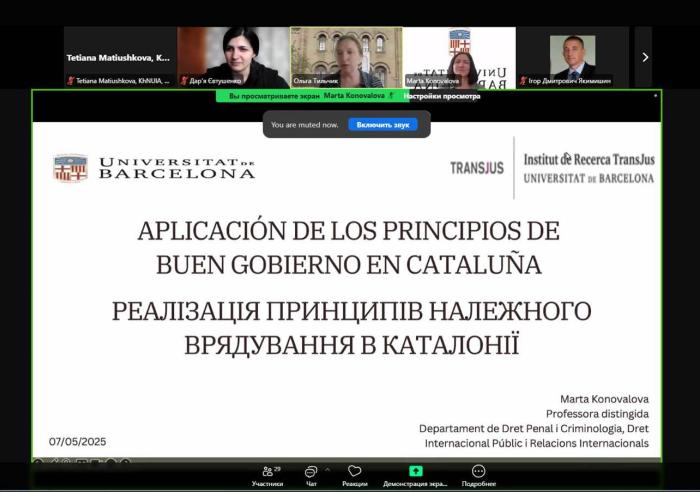Open the Чат chat panel
Screen dimensions: 700x492
click(x=311, y=474)
